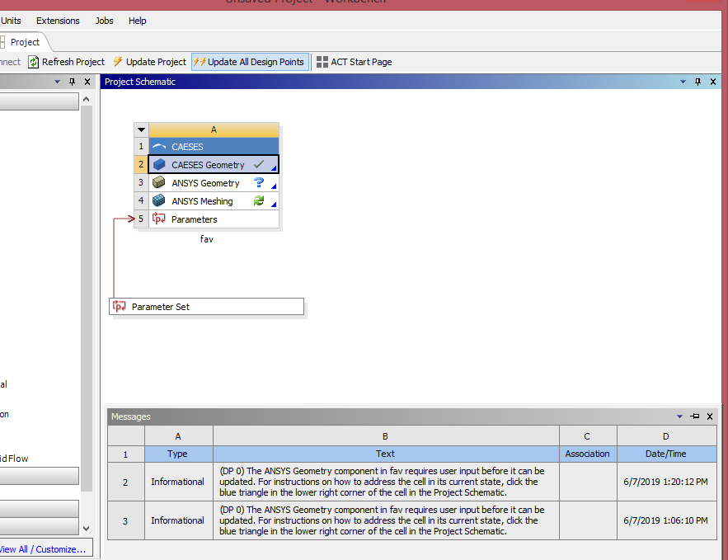Click the Parameters cell icon
728x560 pixels.
[x=159, y=219]
